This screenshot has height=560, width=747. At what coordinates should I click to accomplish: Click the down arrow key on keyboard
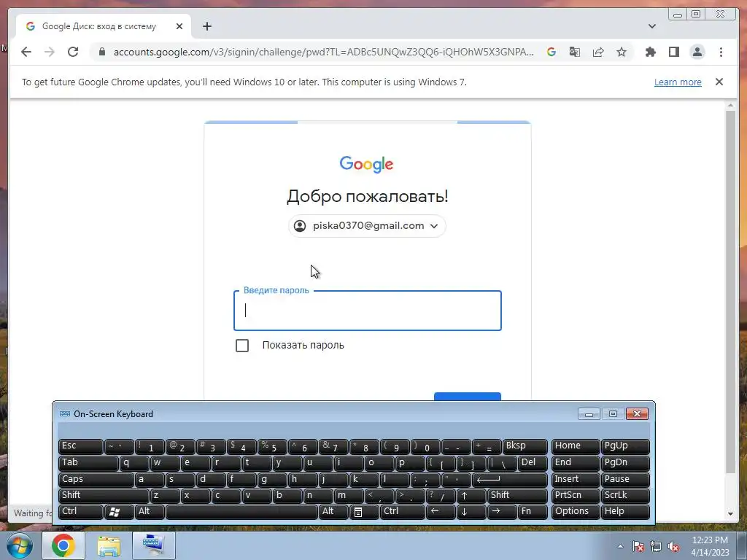[471, 511]
